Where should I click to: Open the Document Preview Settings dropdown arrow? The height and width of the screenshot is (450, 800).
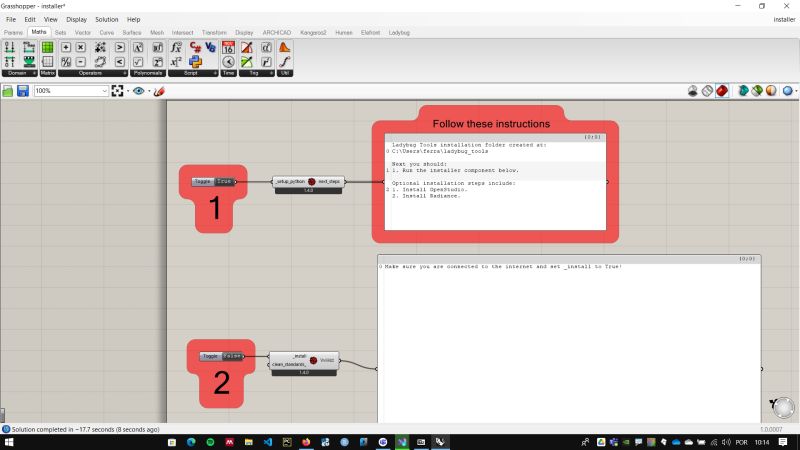point(796,91)
